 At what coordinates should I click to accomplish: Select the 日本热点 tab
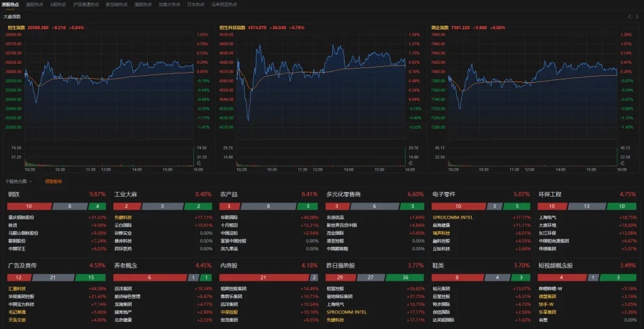point(196,4)
